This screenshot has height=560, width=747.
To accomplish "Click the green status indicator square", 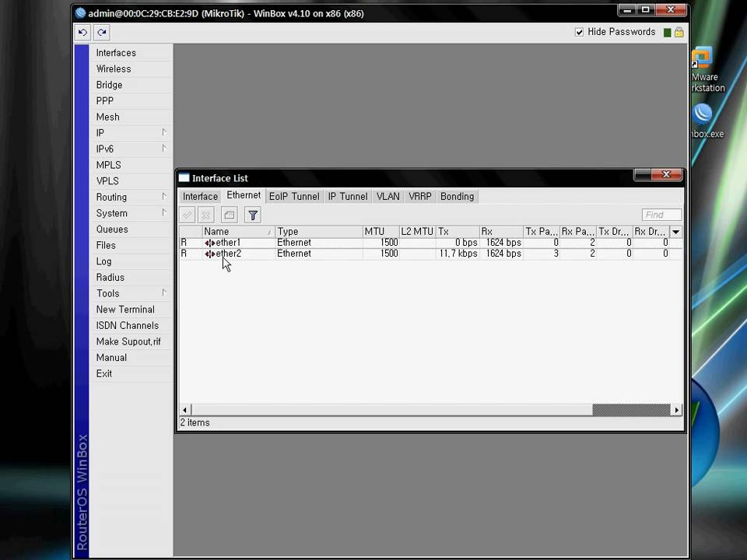I will (668, 33).
